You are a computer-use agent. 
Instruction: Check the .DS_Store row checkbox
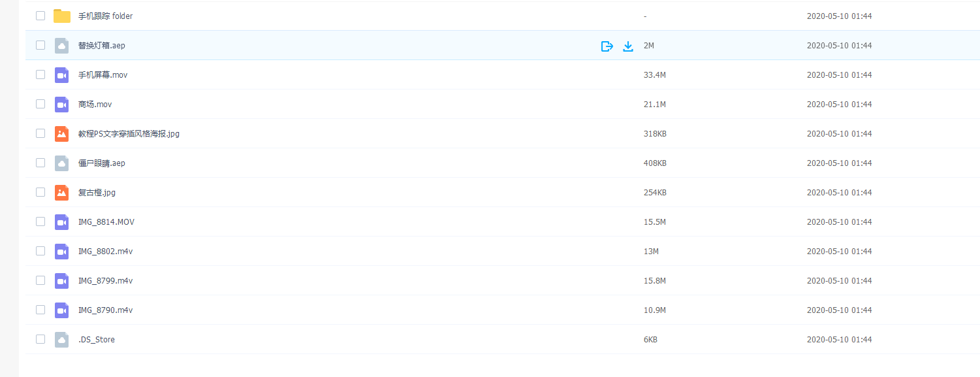tap(40, 339)
